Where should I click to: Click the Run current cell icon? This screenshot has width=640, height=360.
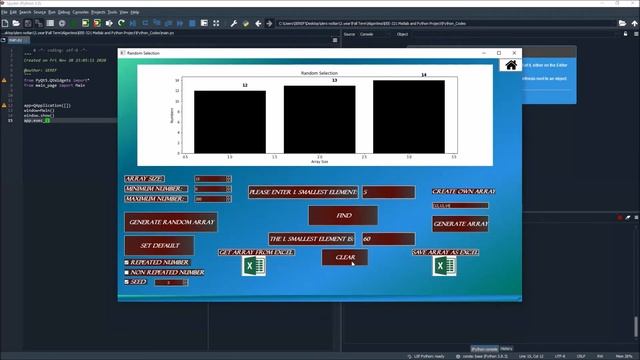pos(85,23)
